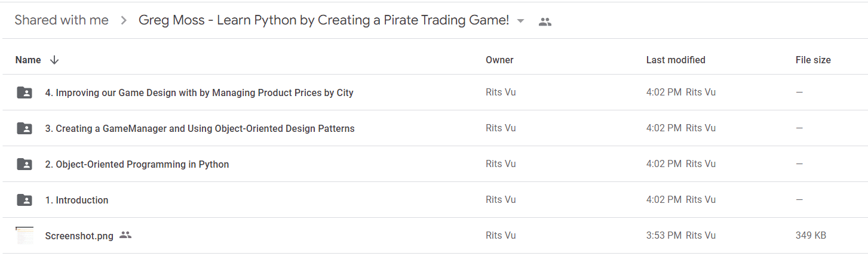The height and width of the screenshot is (256, 868).
Task: Open the Screenshot.png thumbnail preview
Action: (x=24, y=235)
